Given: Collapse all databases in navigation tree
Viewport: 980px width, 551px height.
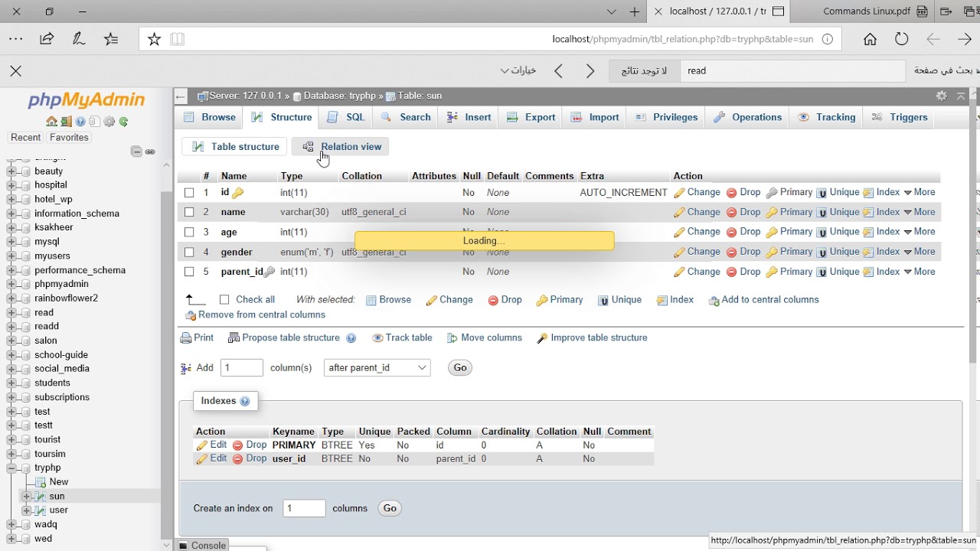Looking at the screenshot, I should pos(136,152).
